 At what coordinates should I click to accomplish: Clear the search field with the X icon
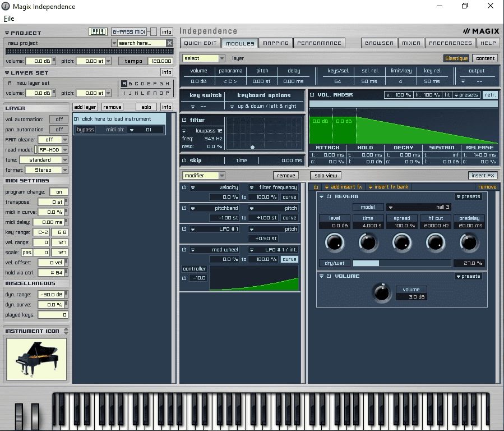pyautogui.click(x=170, y=43)
